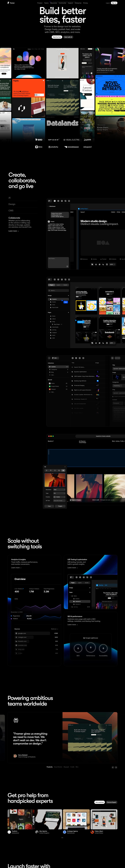Select the Visual Electric testimonial tab
The height and width of the screenshot is (868, 125).
click(58, 767)
